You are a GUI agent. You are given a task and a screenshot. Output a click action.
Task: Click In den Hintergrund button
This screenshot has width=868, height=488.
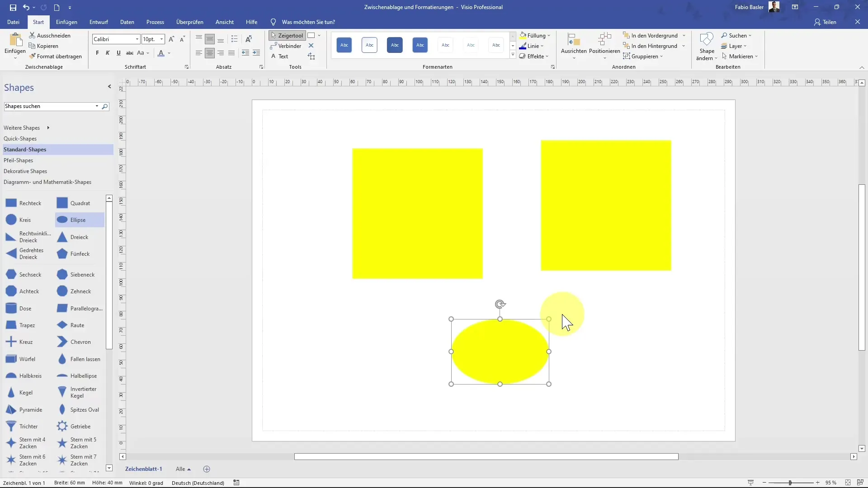click(650, 46)
